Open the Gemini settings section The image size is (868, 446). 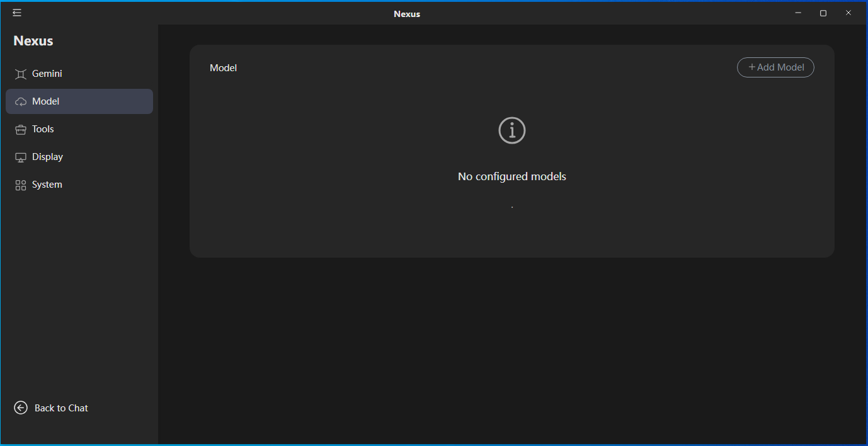point(47,73)
